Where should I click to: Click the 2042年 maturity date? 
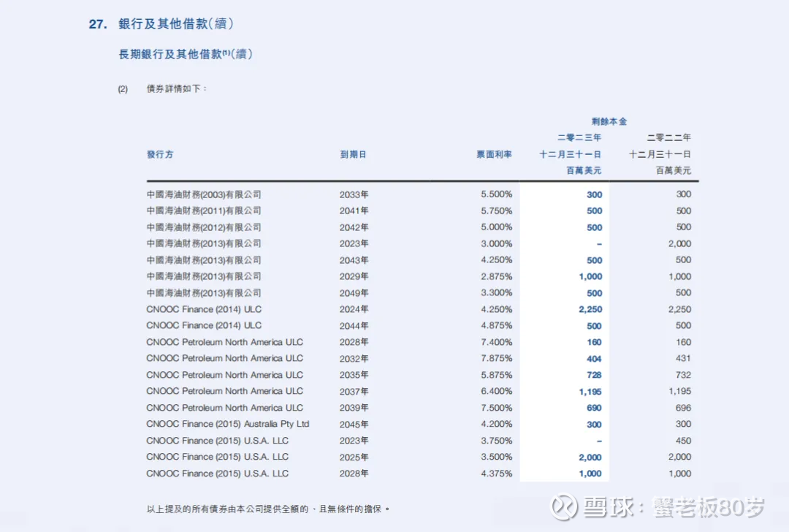click(x=354, y=227)
